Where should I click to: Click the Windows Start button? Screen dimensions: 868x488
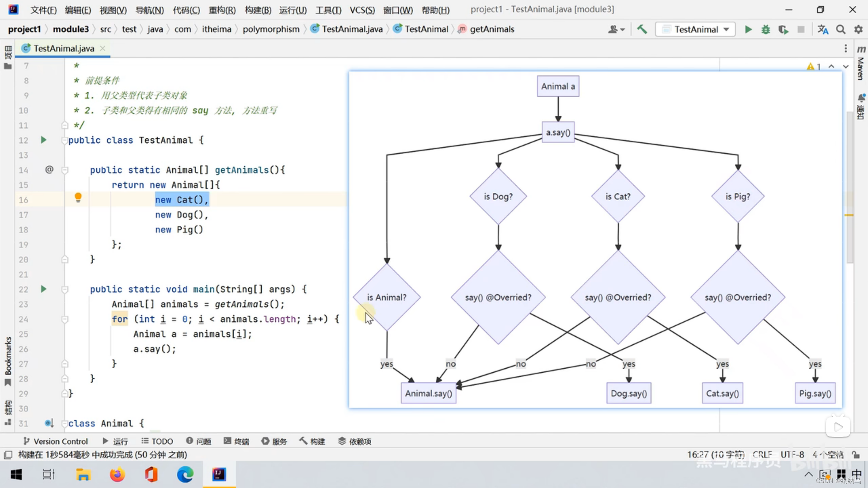point(16,474)
